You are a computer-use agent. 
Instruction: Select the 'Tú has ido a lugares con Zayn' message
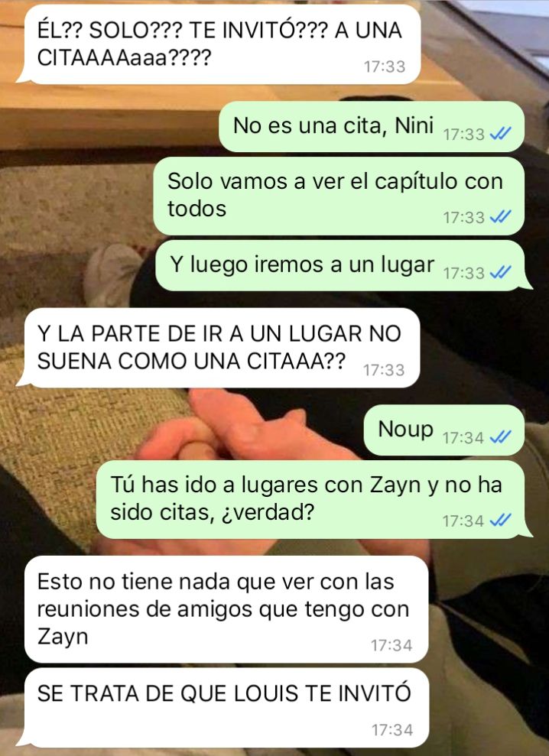pos(314,499)
